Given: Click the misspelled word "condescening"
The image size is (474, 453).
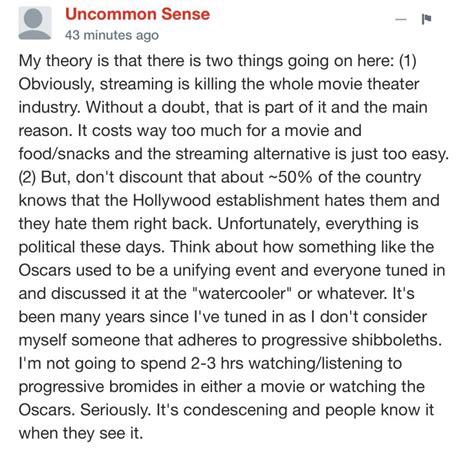Looking at the screenshot, I should [235, 410].
